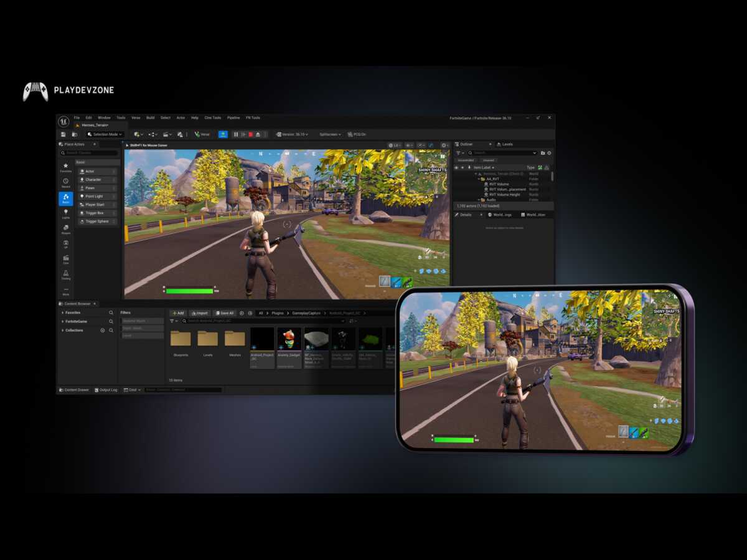Open the Build menu
747x560 pixels.
[150, 118]
